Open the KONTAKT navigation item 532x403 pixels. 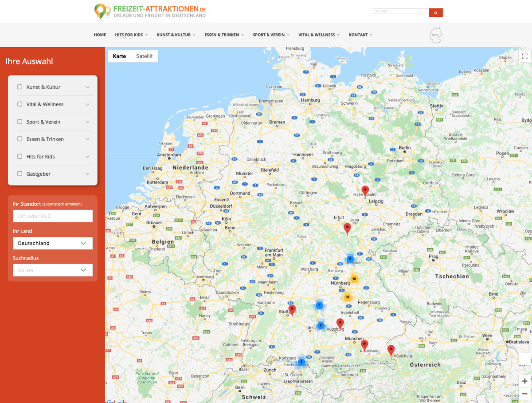tap(360, 35)
